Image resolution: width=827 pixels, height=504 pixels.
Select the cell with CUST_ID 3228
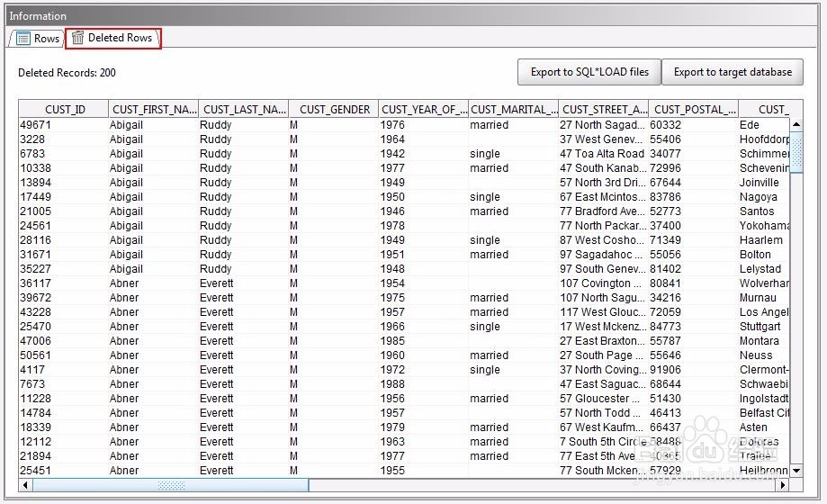click(63, 139)
